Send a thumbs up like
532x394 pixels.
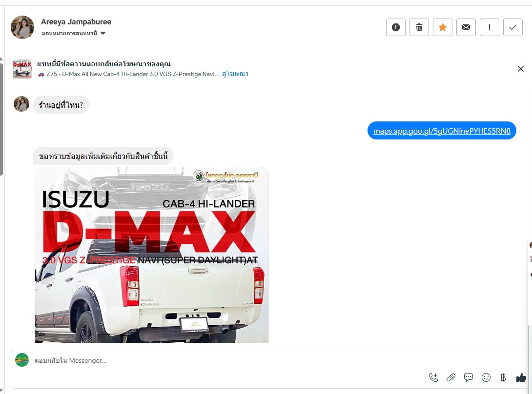[521, 377]
